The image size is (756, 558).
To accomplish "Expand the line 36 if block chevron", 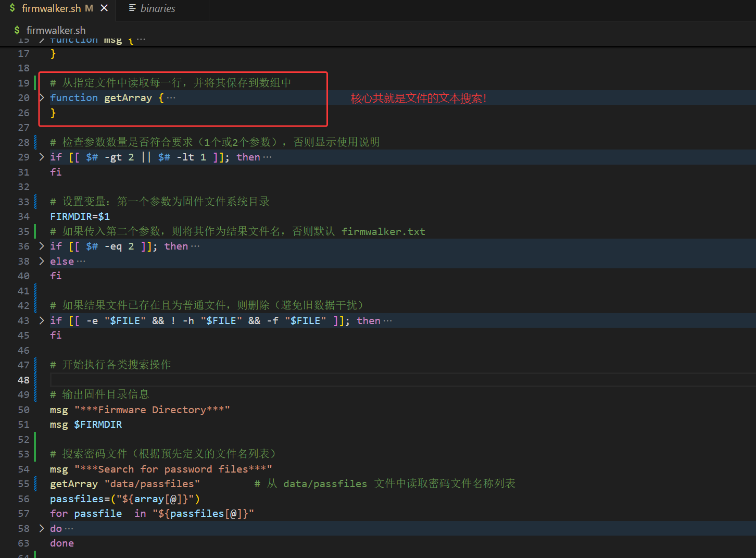I will 42,246.
